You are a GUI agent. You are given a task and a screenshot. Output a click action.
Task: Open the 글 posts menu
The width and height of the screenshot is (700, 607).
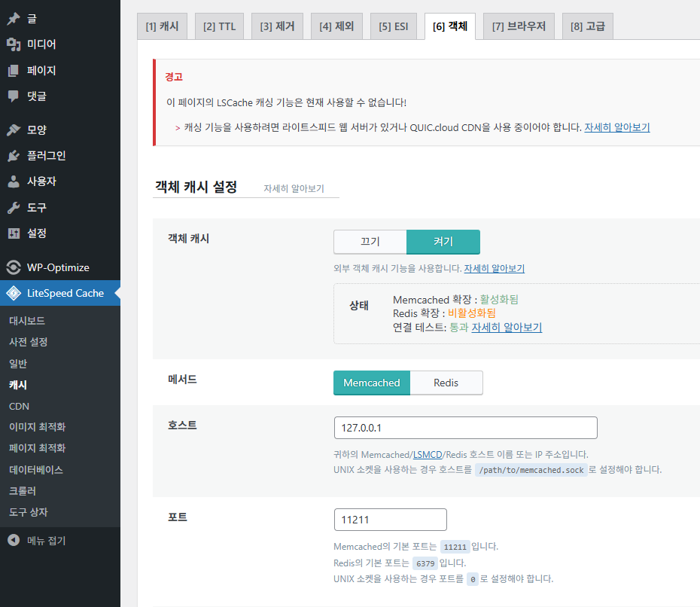click(x=59, y=19)
